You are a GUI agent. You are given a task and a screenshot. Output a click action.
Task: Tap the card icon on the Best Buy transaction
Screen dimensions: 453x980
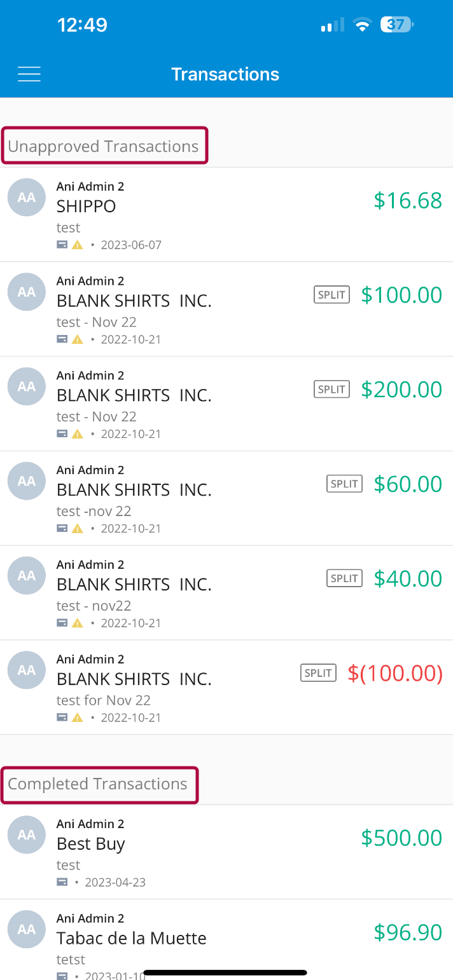[61, 881]
